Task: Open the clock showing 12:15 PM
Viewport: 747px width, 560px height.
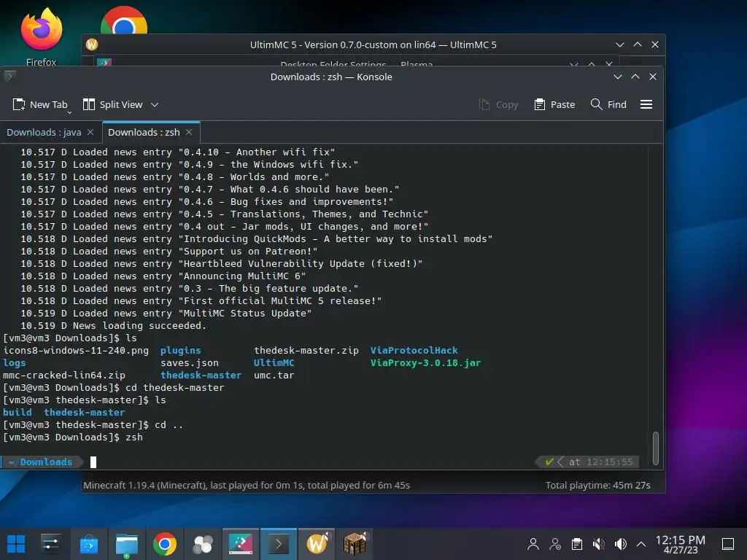Action: coord(681,544)
